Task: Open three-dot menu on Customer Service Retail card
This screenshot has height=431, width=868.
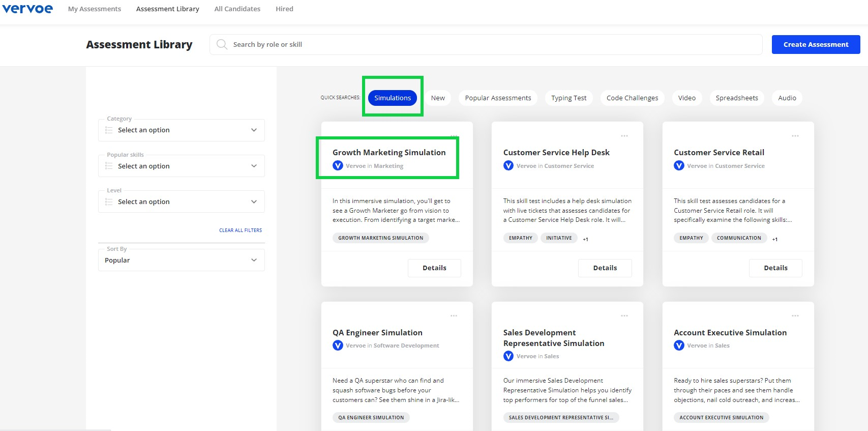Action: [x=795, y=136]
